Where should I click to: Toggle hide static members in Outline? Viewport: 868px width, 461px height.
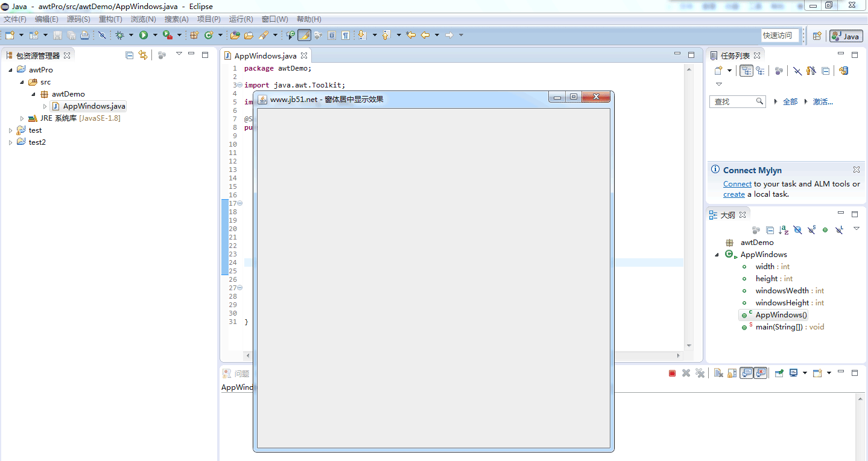click(811, 230)
